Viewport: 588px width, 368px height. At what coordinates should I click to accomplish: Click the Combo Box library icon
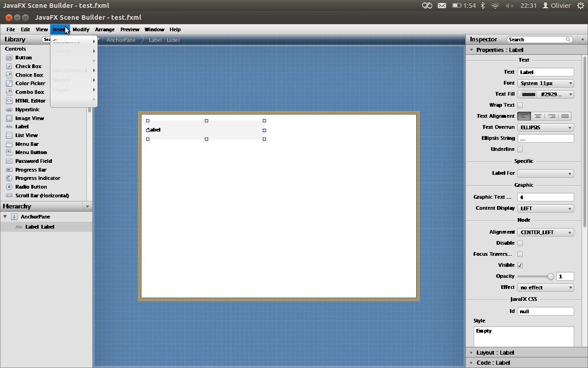(9, 92)
